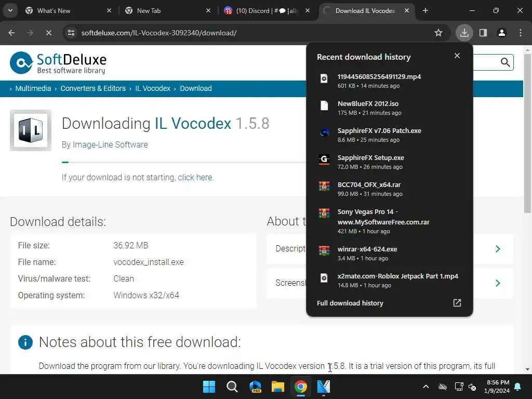
Task: Click the external-link icon for full download history
Action: (457, 303)
